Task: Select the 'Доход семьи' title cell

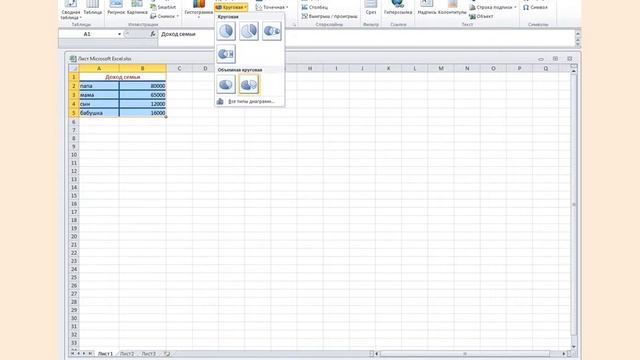Action: point(122,77)
